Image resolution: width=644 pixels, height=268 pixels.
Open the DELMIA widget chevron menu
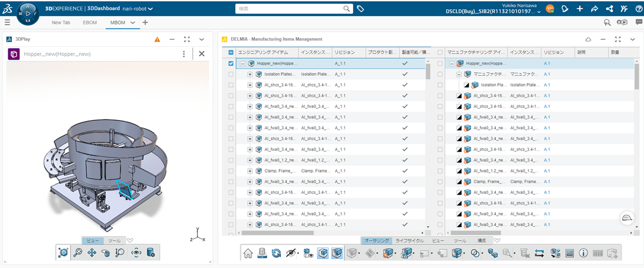(x=633, y=39)
